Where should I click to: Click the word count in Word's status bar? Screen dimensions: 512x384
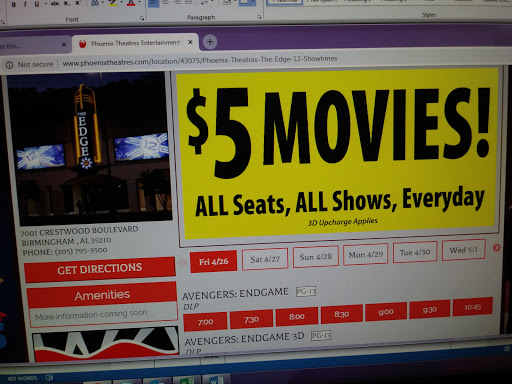point(22,378)
